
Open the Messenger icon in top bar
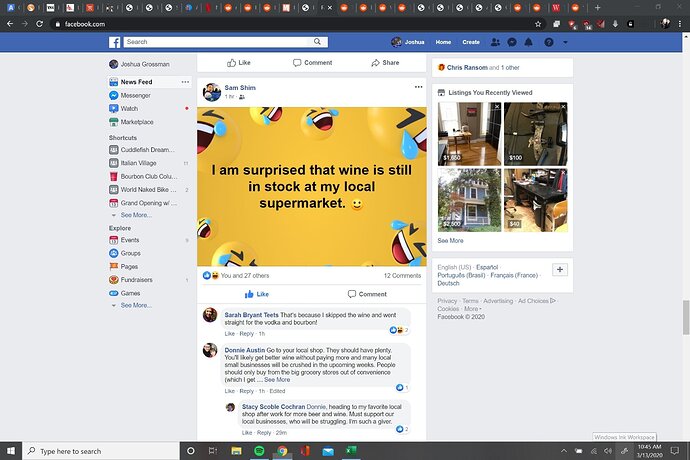[x=512, y=42]
